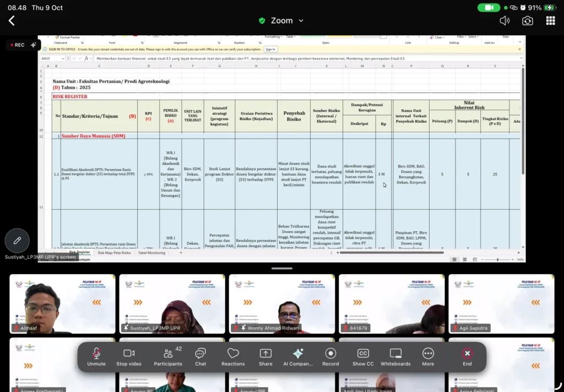This screenshot has height=392, width=564.
Task: Start Share screen
Action: pos(265,357)
